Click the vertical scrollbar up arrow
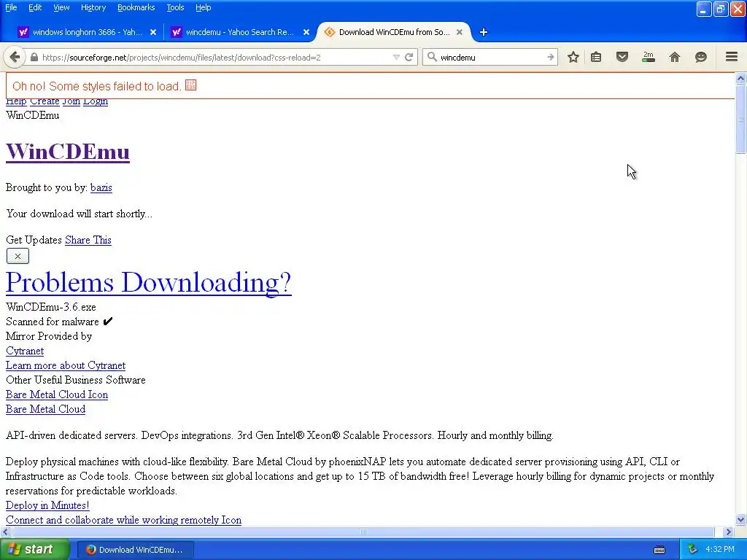The height and width of the screenshot is (560, 747). coord(741,78)
